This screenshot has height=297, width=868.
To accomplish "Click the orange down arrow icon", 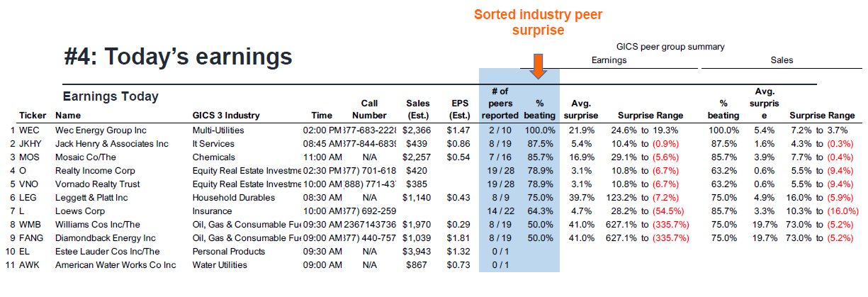I will (x=539, y=66).
